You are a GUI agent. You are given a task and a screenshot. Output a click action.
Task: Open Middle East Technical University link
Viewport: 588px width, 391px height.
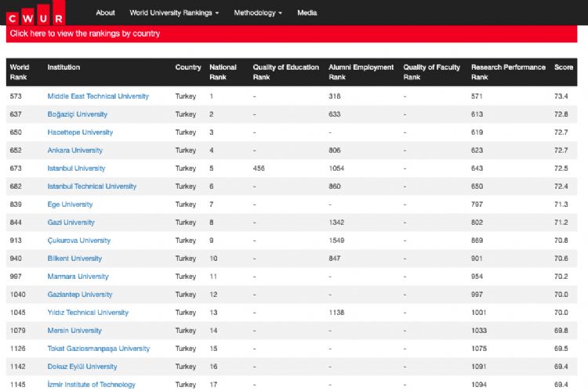(x=98, y=96)
